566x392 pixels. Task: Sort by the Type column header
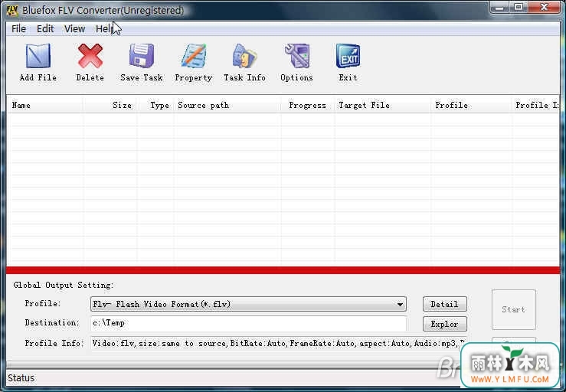pyautogui.click(x=155, y=106)
